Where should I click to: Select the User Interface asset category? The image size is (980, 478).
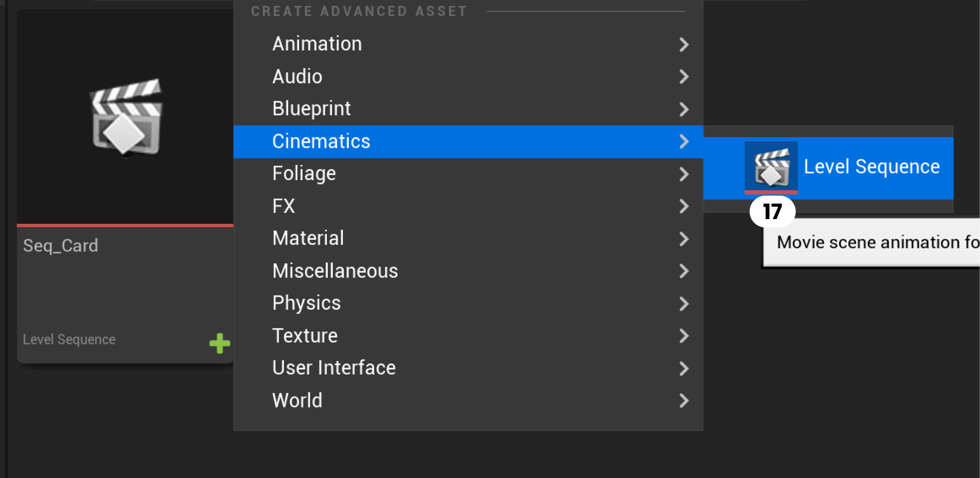[334, 368]
